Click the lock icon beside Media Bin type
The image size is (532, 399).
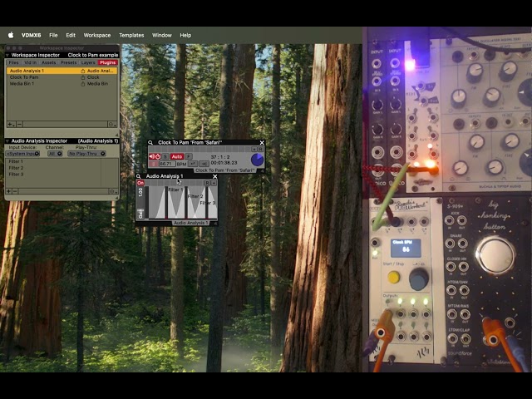pyautogui.click(x=82, y=84)
